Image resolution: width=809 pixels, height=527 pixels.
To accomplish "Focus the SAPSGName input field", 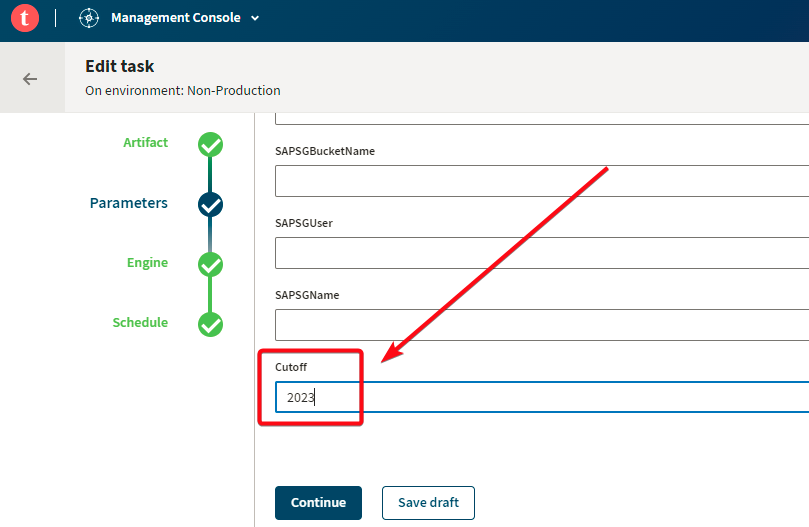I will tap(542, 325).
